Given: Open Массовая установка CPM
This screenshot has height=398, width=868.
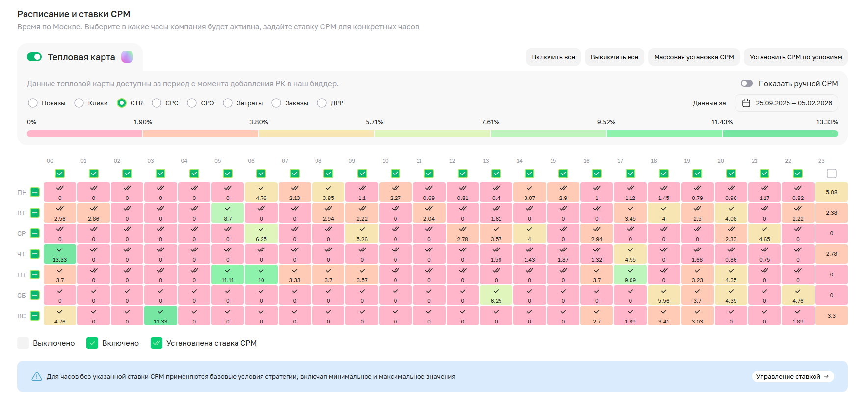Looking at the screenshot, I should 693,57.
